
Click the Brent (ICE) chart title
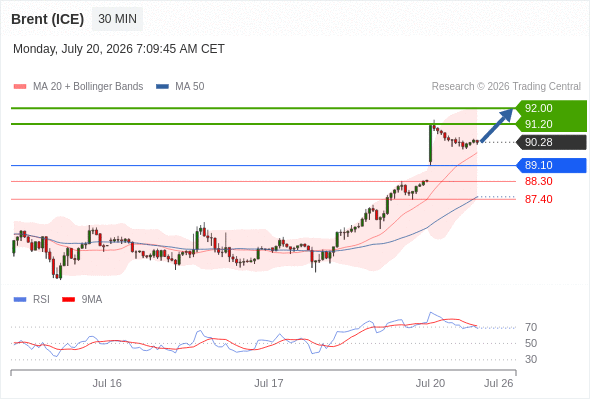coord(48,19)
